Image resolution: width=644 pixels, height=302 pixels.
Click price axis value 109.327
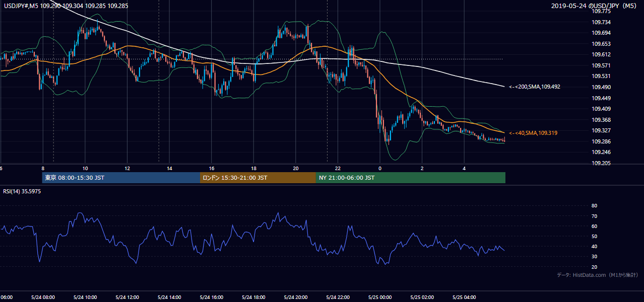tap(601, 130)
